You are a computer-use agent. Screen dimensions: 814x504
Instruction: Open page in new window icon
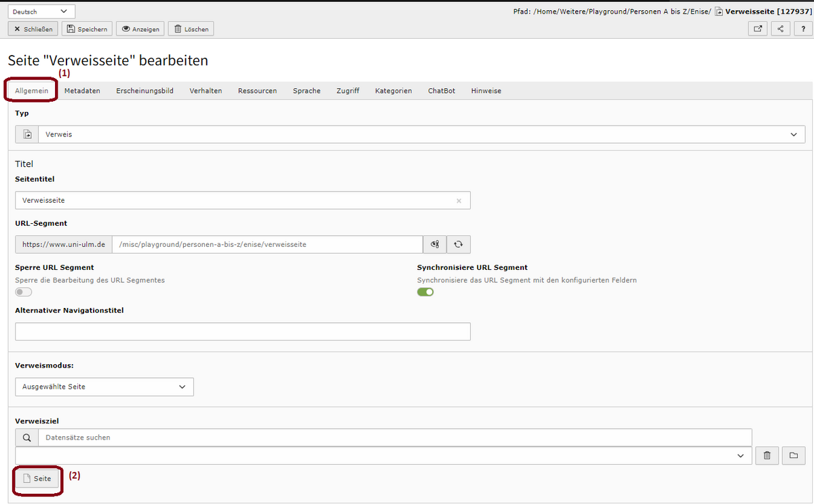click(x=757, y=28)
